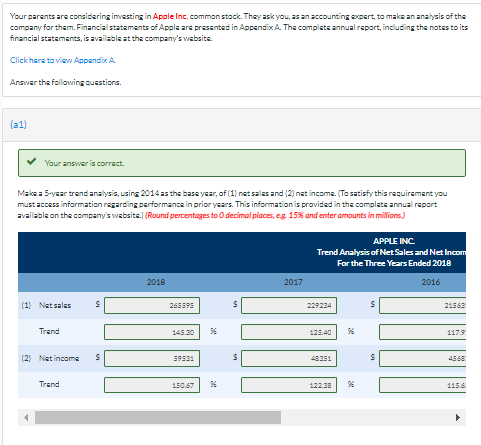Click 'For the Three Years Ended 2018' text
Viewport: 481px width, 445px height.
[x=394, y=263]
